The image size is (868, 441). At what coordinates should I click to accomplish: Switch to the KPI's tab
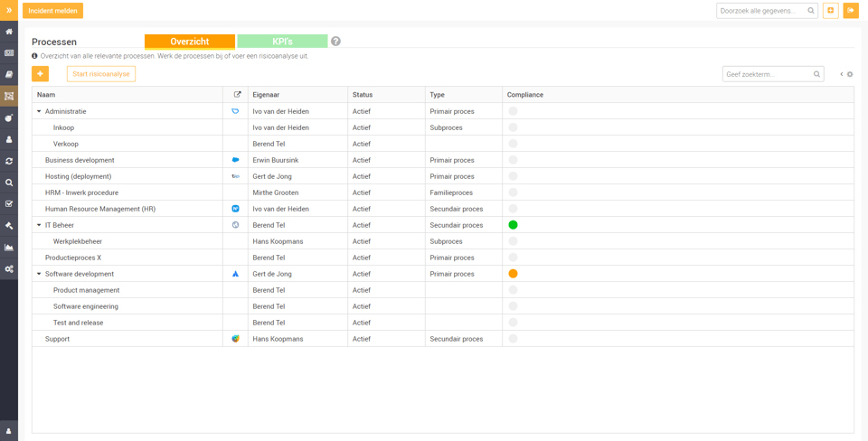point(282,42)
